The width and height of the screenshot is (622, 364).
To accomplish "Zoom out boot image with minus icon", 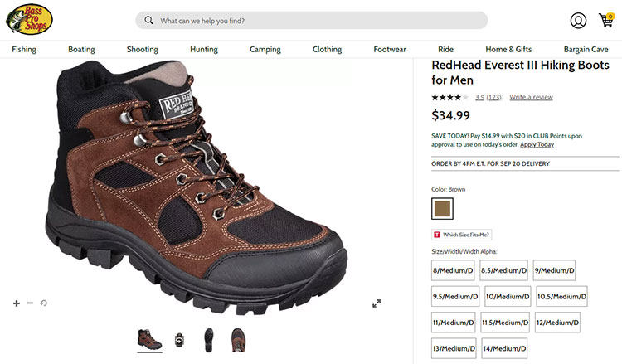I will 30,303.
